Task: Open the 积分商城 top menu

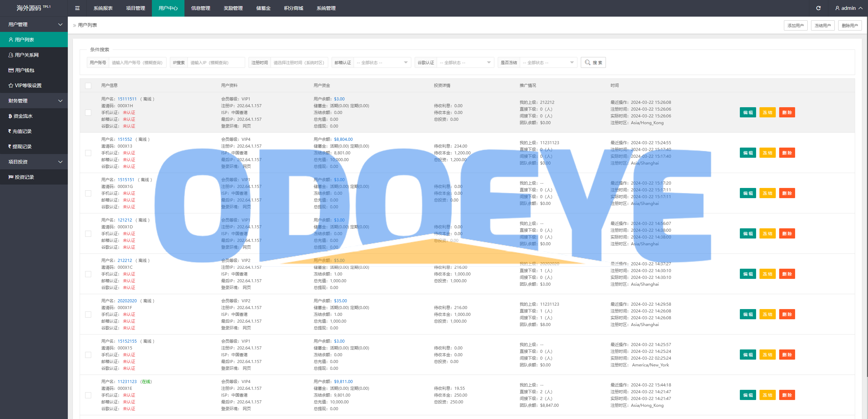Action: [294, 8]
